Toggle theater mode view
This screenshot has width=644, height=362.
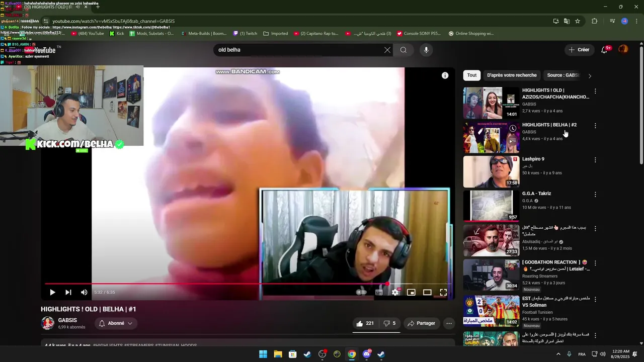click(427, 292)
